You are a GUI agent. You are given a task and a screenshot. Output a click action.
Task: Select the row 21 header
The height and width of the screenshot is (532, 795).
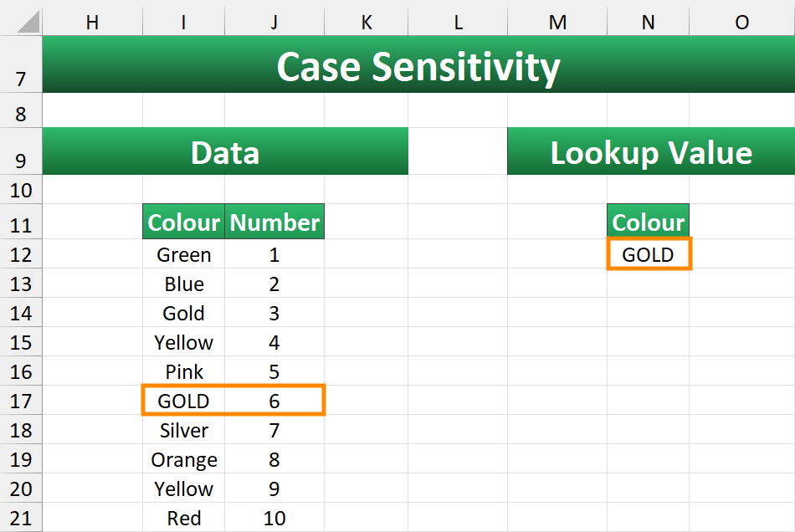click(21, 519)
